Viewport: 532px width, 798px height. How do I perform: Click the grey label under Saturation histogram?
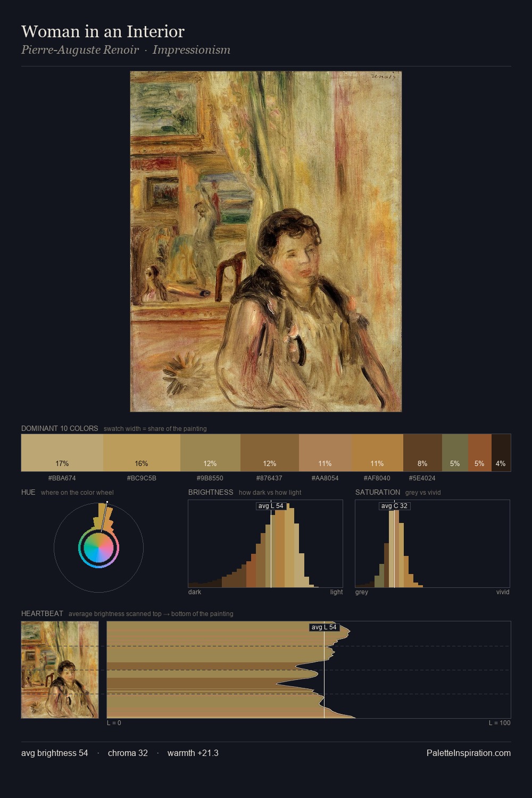[x=362, y=592]
